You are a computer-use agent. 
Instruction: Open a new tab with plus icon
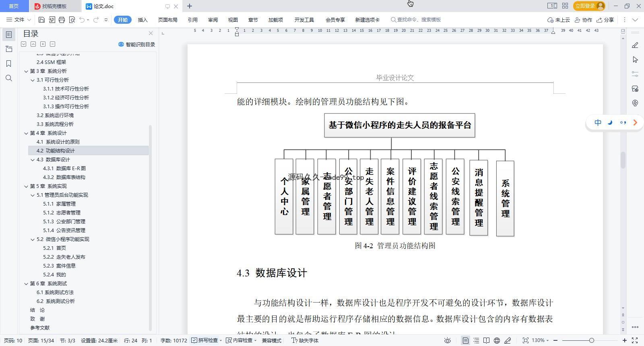click(x=190, y=6)
